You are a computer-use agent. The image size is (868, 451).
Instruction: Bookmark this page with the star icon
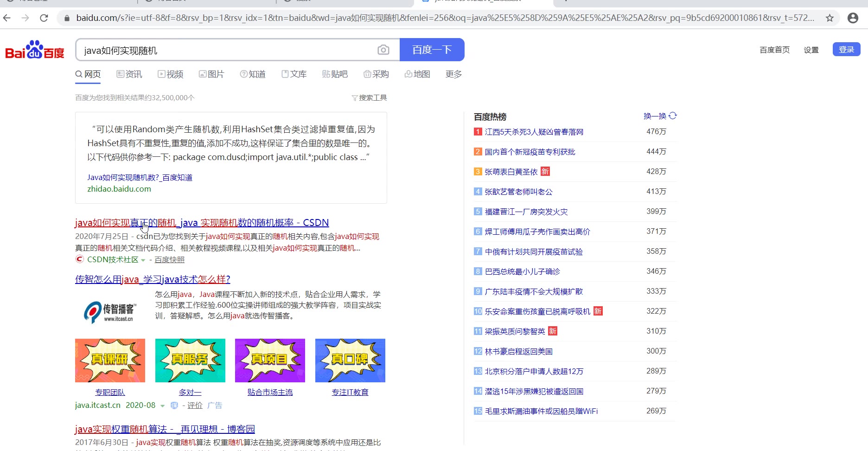(830, 18)
